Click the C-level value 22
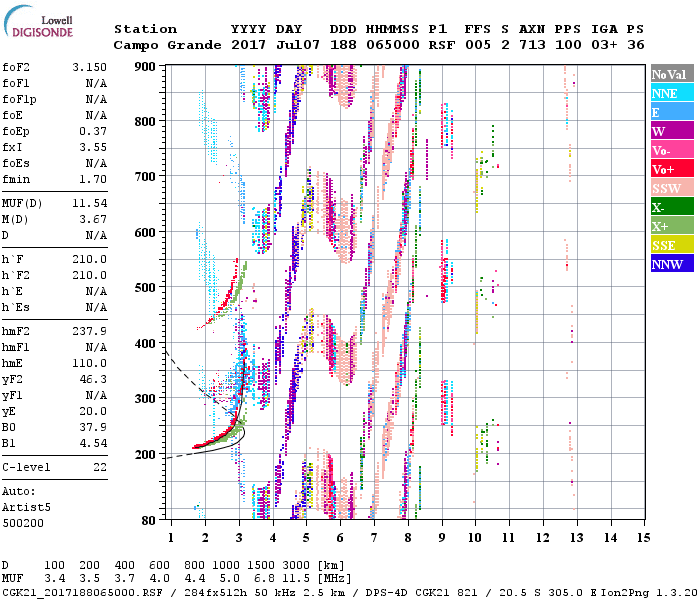This screenshot has width=700, height=600. 98,467
